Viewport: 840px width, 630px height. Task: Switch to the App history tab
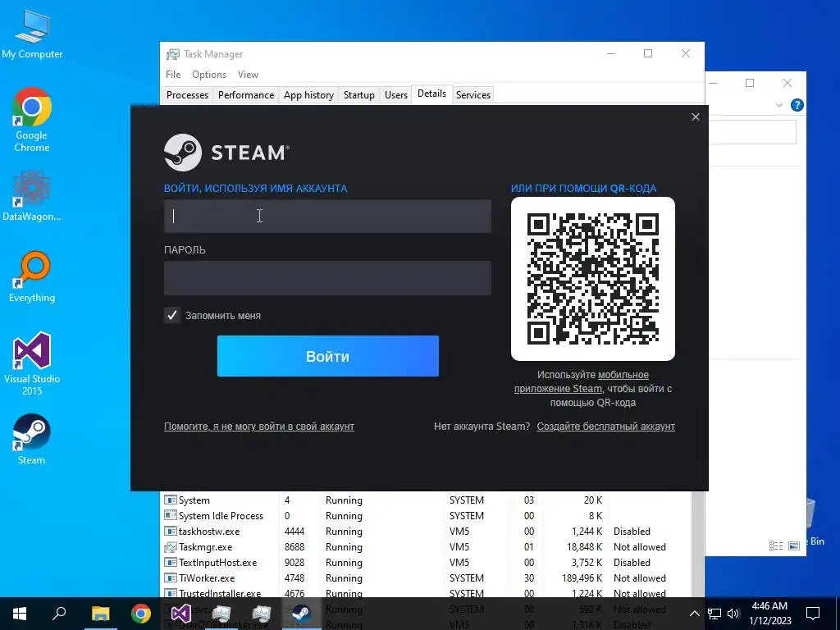(x=308, y=95)
